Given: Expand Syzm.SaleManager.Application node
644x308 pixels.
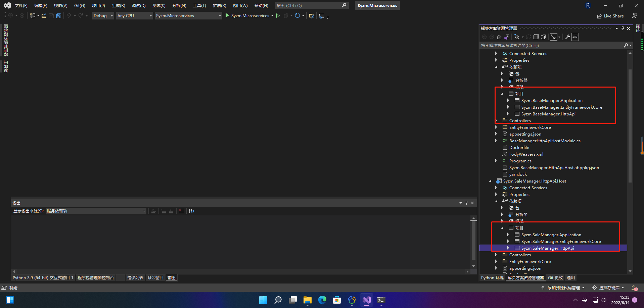Looking at the screenshot, I should coord(508,235).
